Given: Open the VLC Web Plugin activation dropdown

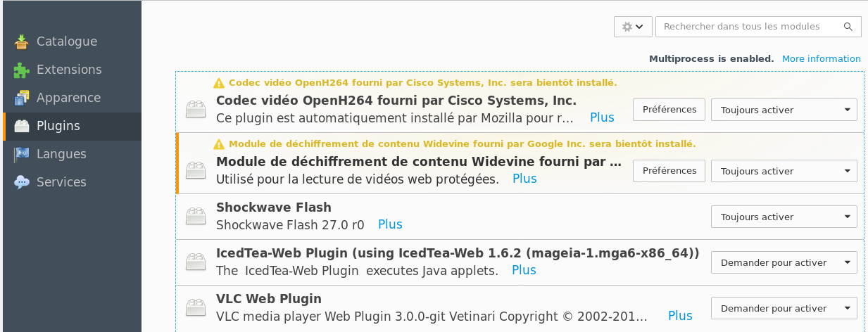Looking at the screenshot, I should 784,308.
